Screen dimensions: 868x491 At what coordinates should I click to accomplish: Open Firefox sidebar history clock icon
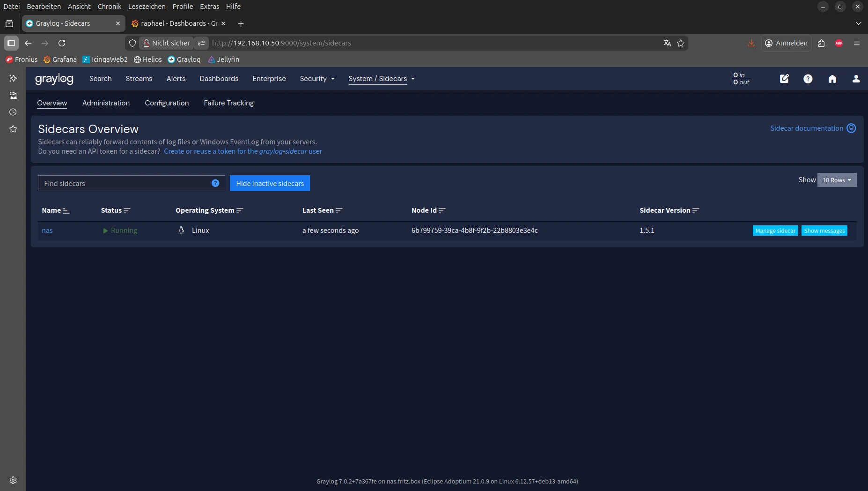(13, 112)
